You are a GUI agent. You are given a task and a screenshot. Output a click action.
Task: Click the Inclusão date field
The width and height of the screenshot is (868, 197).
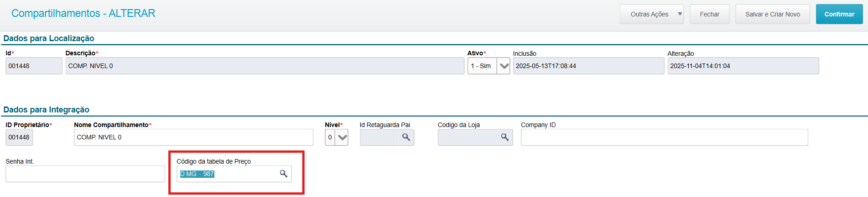tap(588, 66)
